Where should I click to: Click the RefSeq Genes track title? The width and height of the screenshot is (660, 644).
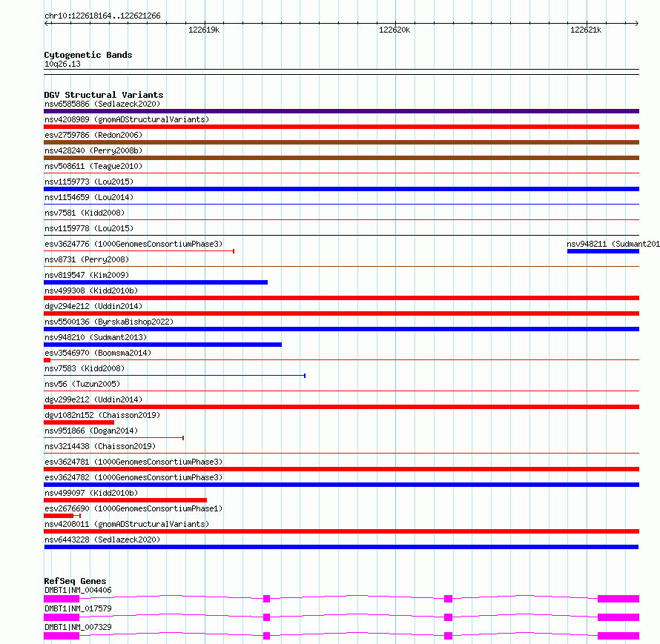(75, 581)
